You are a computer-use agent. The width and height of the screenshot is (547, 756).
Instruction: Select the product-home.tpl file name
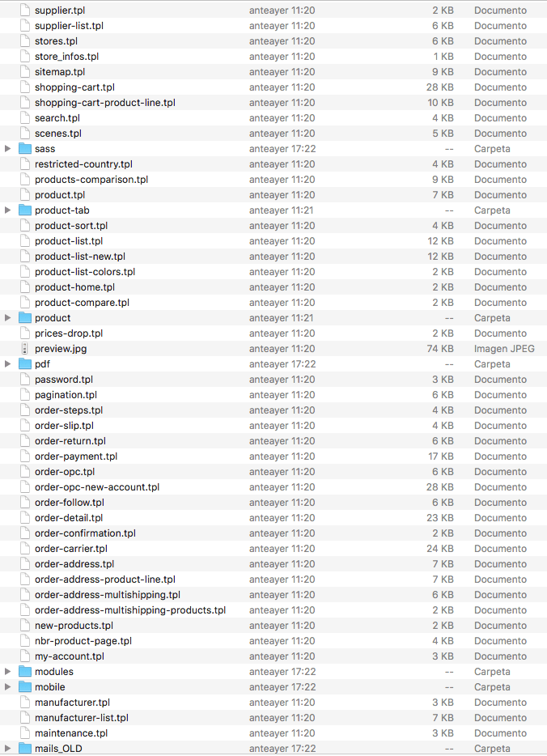[x=74, y=287]
